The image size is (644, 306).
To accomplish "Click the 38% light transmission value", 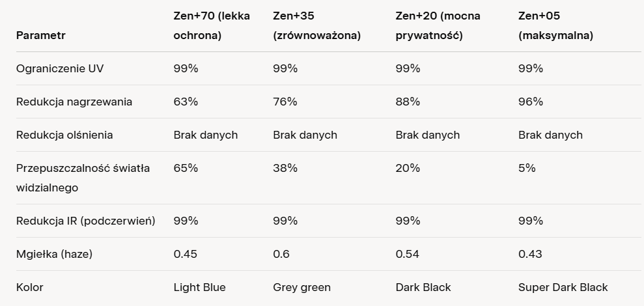I will coord(285,168).
